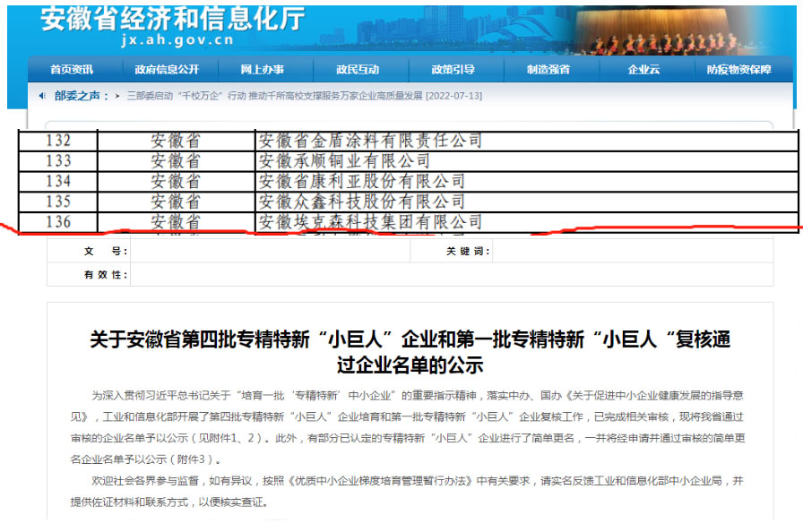Select the 安徽承顺铜业有限公司 table cell
The image size is (803, 532).
click(344, 161)
